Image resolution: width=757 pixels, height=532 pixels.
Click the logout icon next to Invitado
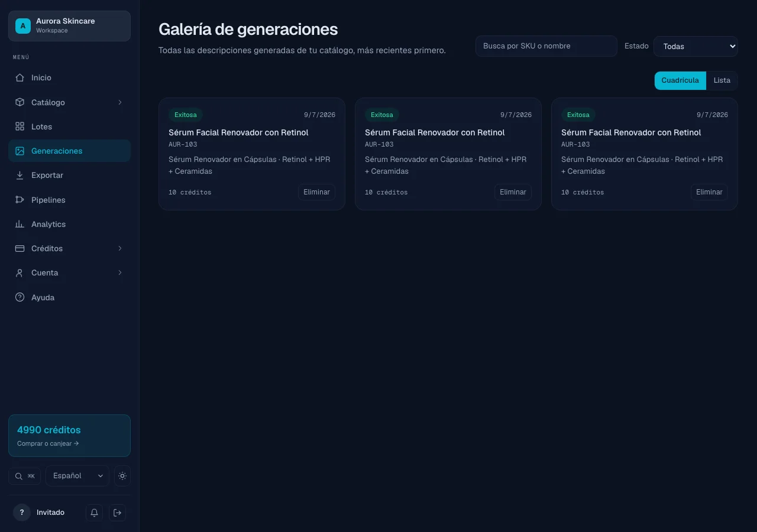(x=117, y=512)
